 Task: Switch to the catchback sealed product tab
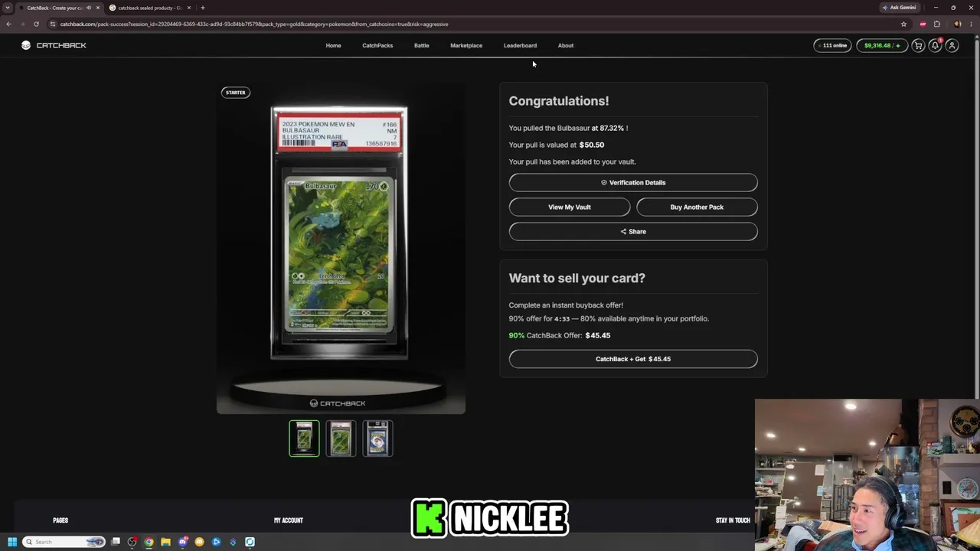(150, 8)
